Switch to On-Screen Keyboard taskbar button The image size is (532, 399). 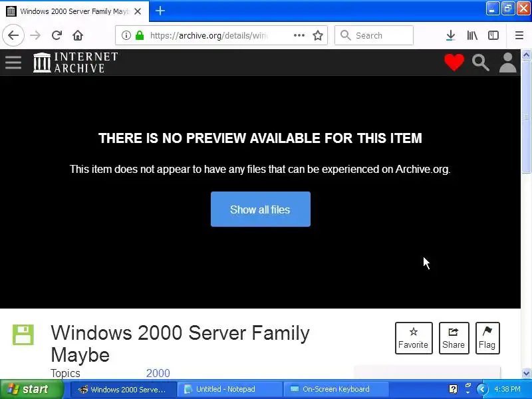click(x=336, y=389)
